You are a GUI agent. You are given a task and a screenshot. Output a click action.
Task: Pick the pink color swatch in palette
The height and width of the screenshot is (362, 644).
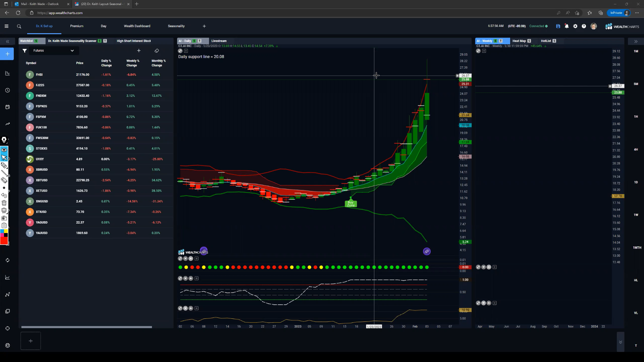[x=2, y=235]
